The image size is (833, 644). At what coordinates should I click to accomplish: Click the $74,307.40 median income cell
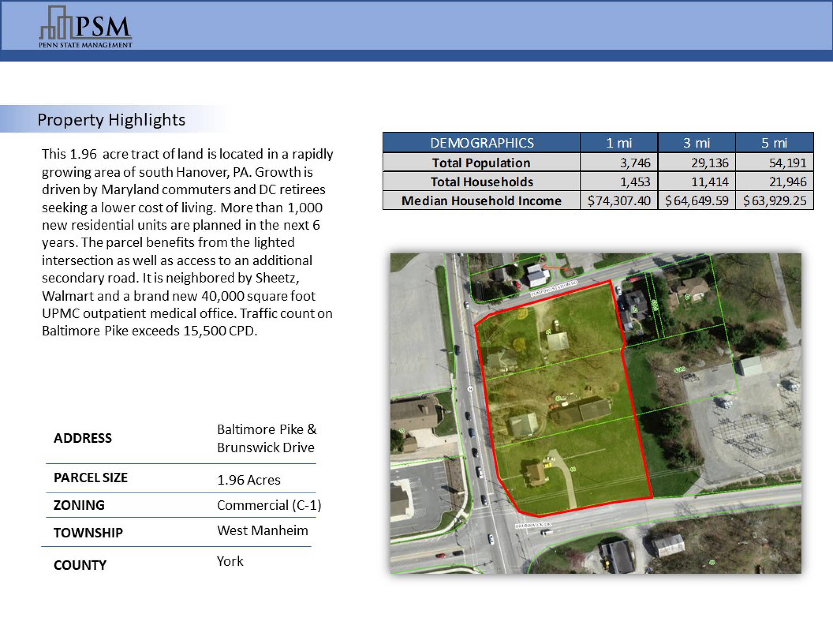(619, 201)
